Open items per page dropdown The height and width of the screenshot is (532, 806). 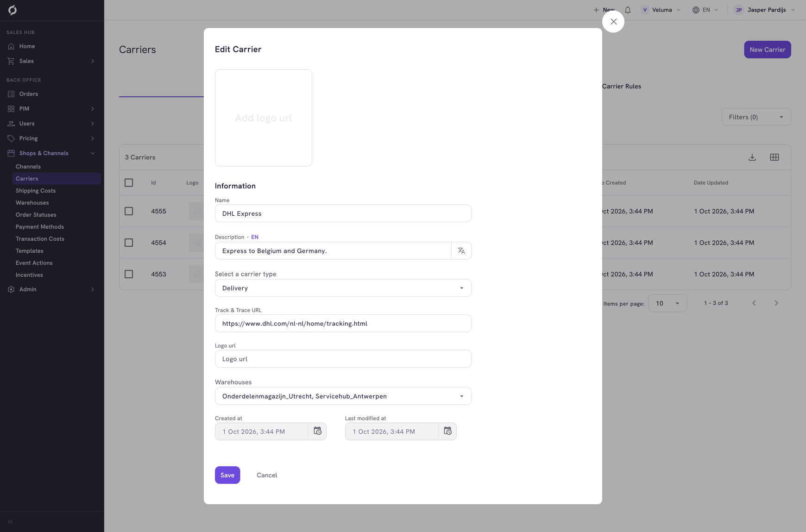pos(667,303)
